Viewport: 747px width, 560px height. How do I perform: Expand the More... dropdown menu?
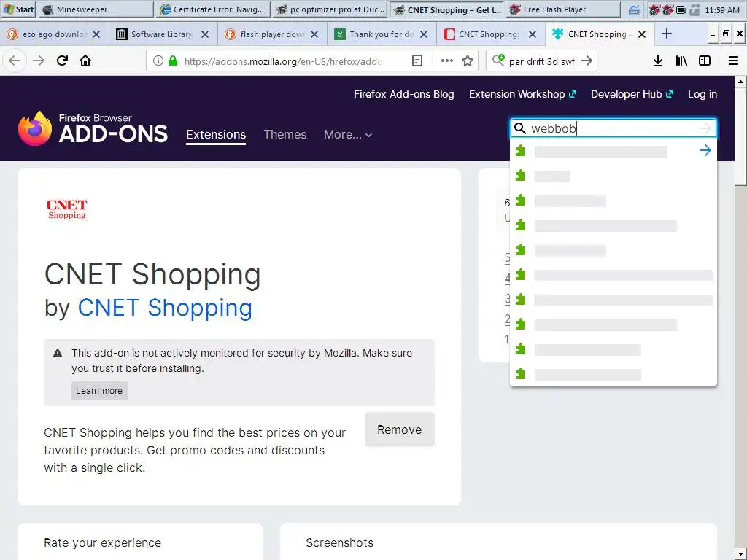[x=348, y=135]
